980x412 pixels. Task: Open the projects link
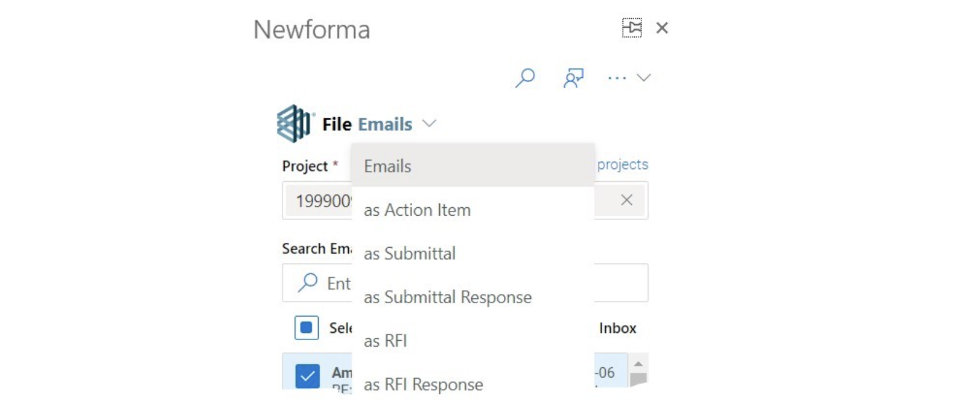[622, 164]
